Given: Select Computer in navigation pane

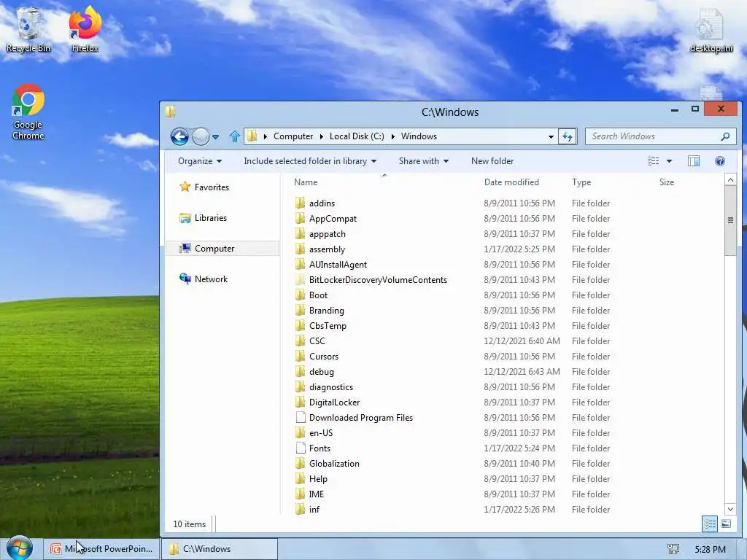Looking at the screenshot, I should [222, 249].
